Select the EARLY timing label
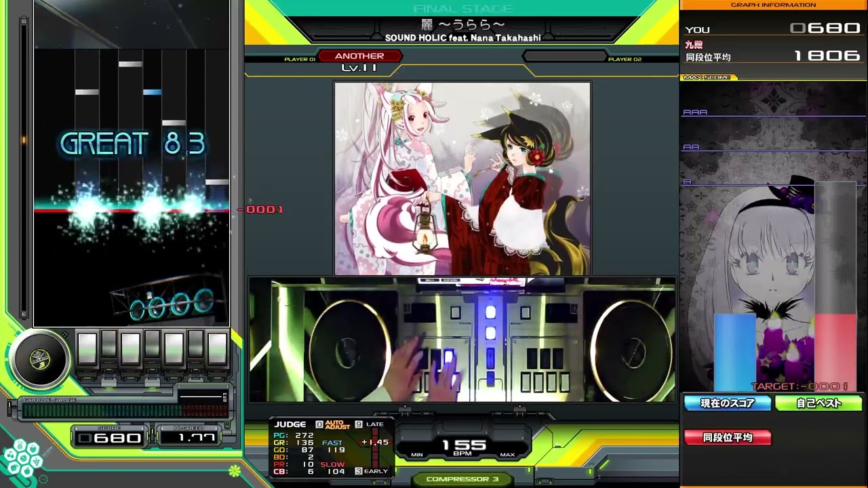Viewport: 868px width, 488px height. tap(376, 471)
